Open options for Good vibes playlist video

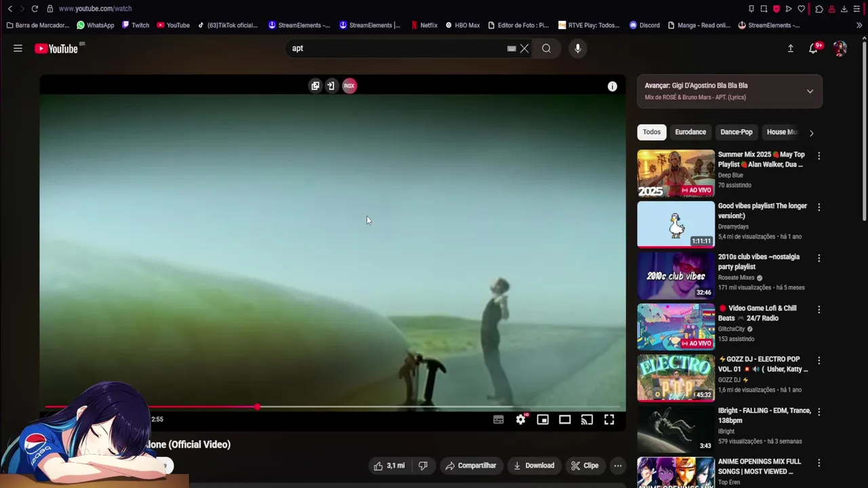tap(818, 207)
